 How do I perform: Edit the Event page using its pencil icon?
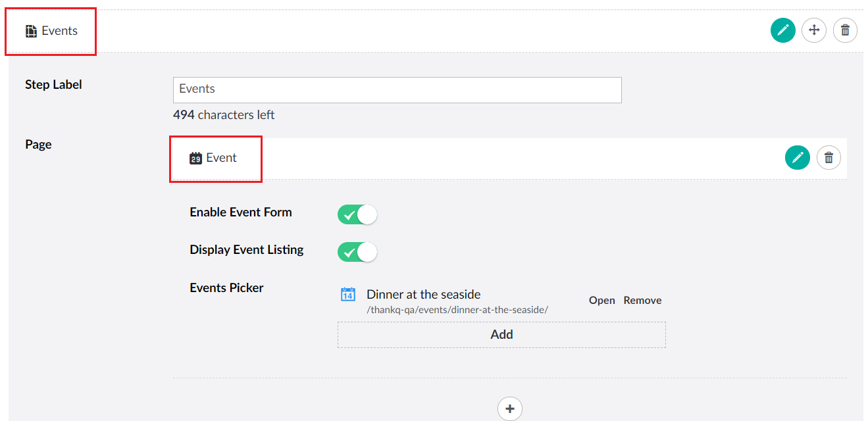click(797, 157)
